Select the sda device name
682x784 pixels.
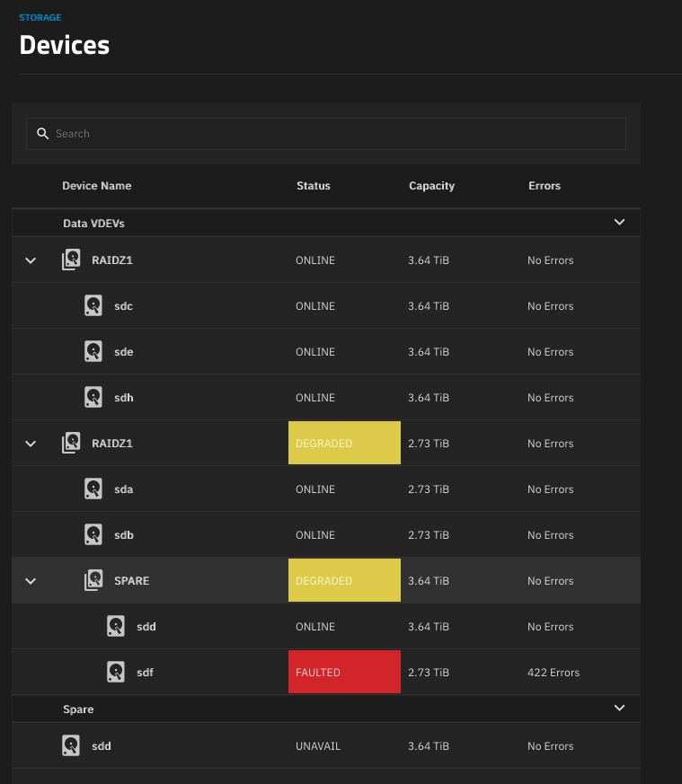coord(124,489)
